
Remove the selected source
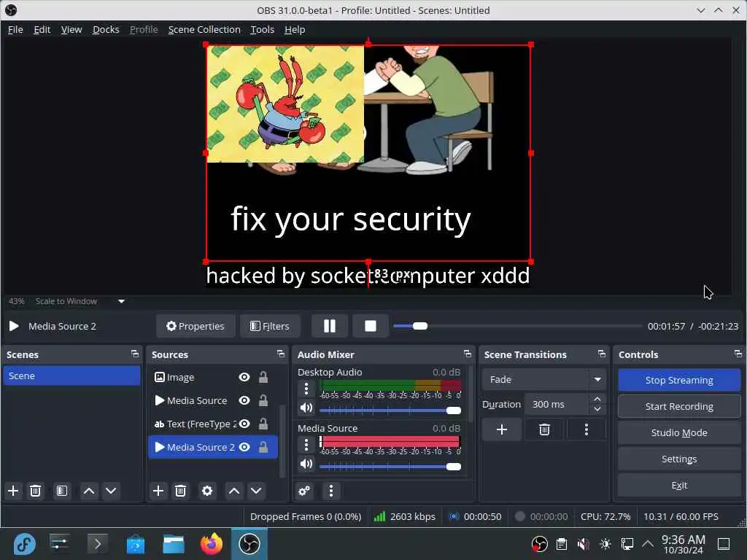point(180,491)
